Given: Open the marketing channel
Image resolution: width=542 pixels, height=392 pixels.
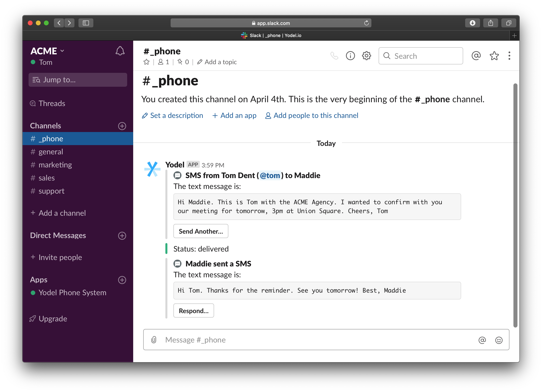Looking at the screenshot, I should pos(55,165).
